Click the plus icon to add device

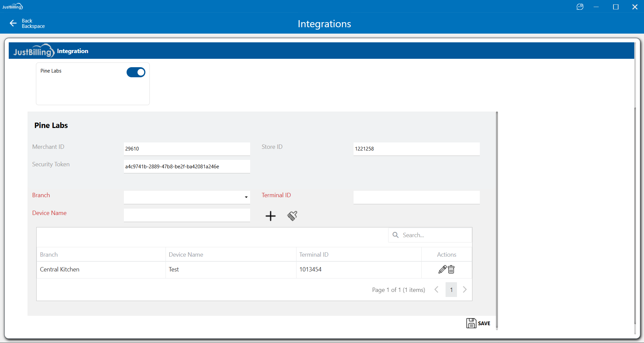click(270, 216)
